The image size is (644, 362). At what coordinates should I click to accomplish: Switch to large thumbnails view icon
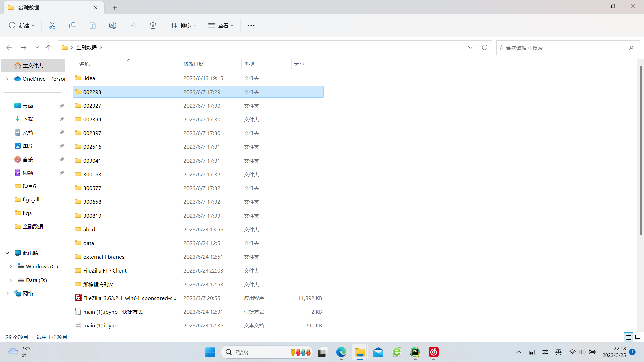tap(638, 337)
